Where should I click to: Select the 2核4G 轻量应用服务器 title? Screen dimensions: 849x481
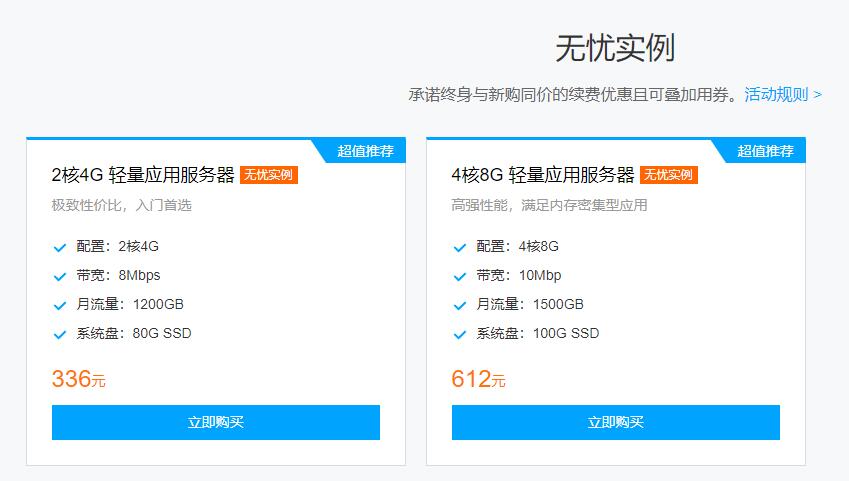[x=143, y=175]
